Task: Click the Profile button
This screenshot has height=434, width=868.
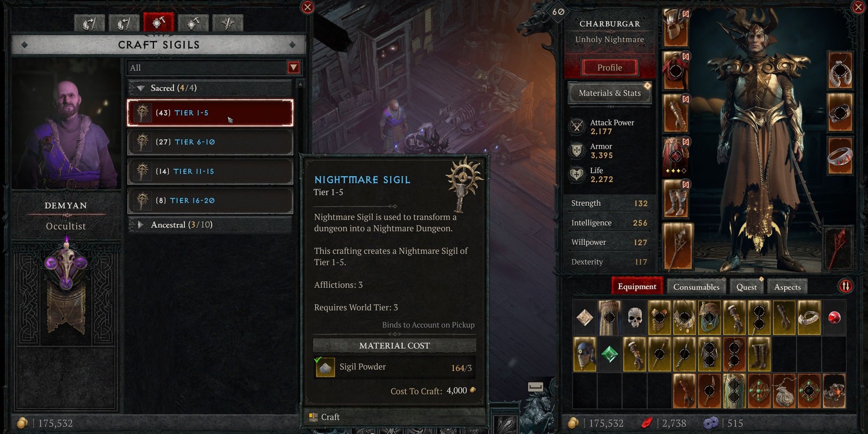Action: click(x=609, y=68)
